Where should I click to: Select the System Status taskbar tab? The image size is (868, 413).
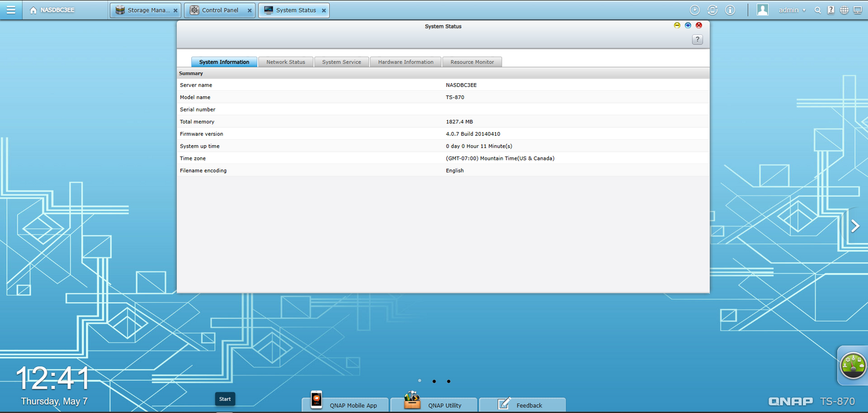(294, 10)
